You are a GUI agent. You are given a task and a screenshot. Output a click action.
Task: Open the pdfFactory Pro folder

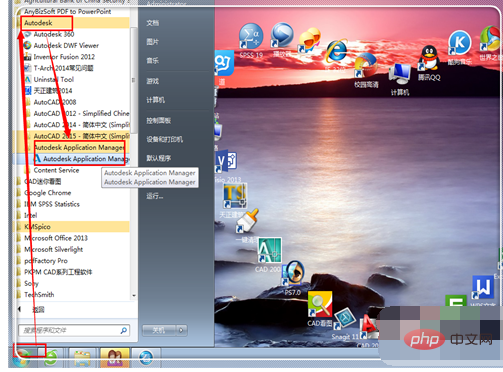tap(46, 261)
